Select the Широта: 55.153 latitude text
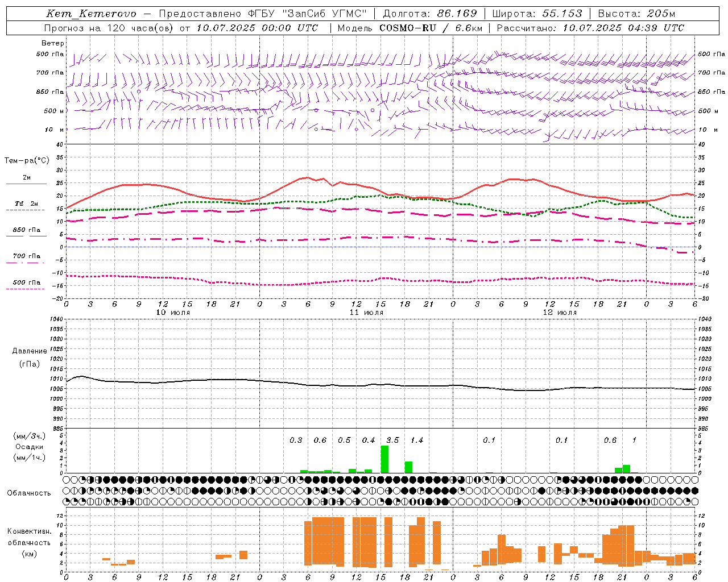This screenshot has width=728, height=582. [537, 14]
